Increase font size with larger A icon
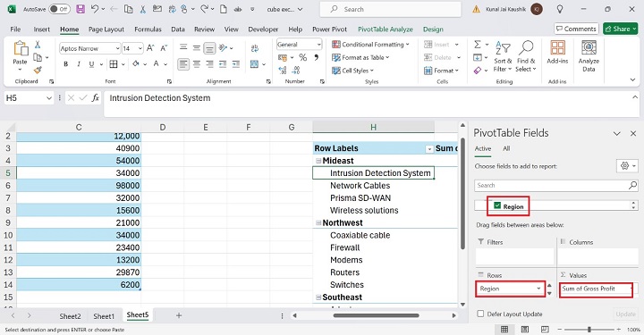 tap(151, 48)
